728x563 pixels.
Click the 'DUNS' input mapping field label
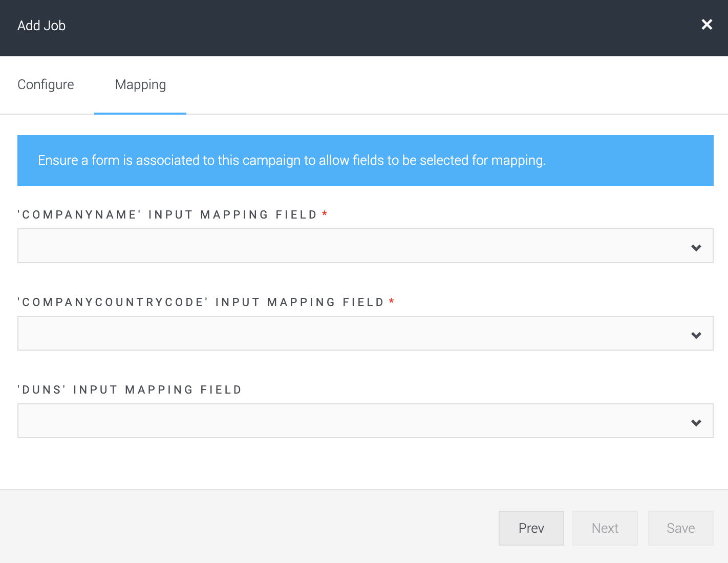[130, 390]
